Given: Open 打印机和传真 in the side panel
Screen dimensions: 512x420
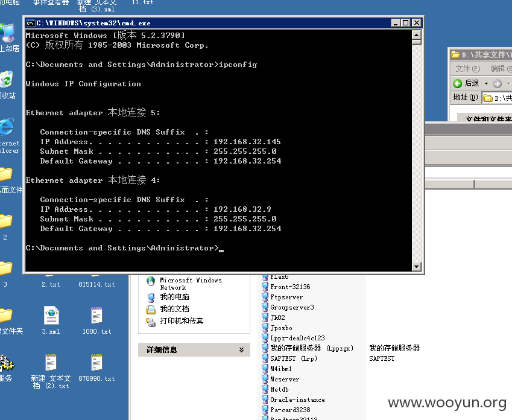Looking at the screenshot, I should click(x=182, y=321).
